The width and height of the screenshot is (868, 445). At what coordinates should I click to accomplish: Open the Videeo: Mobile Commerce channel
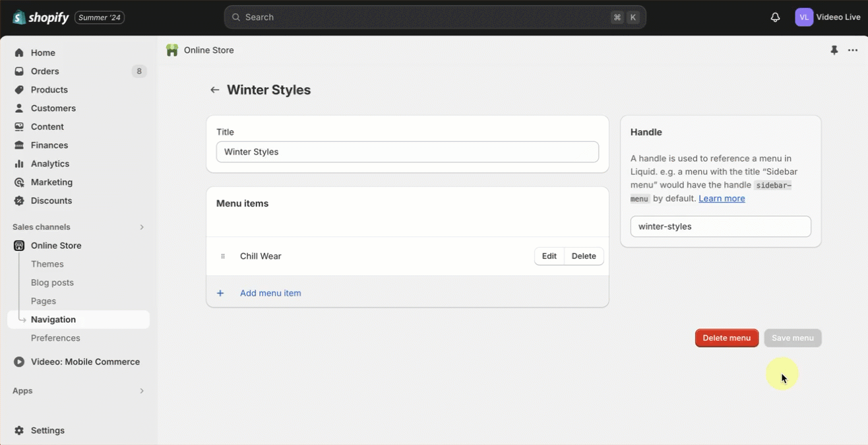point(85,362)
